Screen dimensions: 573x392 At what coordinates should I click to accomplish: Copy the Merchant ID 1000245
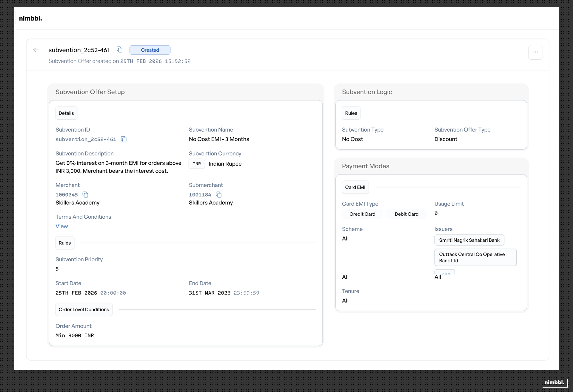[x=85, y=195]
